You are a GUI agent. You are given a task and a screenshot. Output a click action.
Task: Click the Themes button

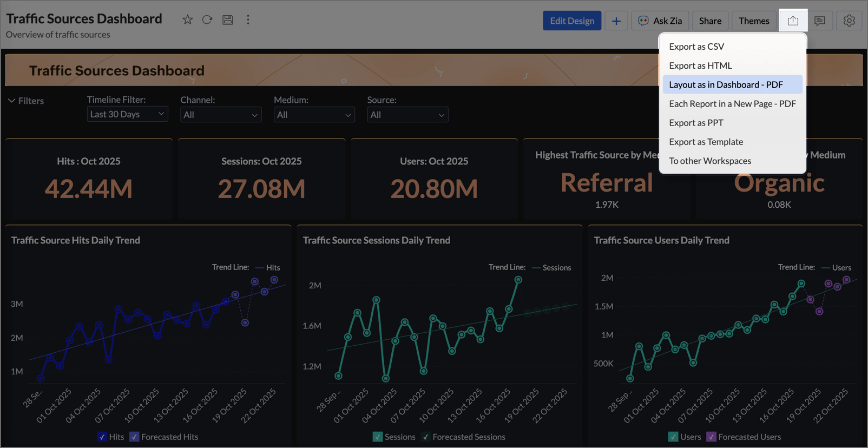[x=753, y=21]
